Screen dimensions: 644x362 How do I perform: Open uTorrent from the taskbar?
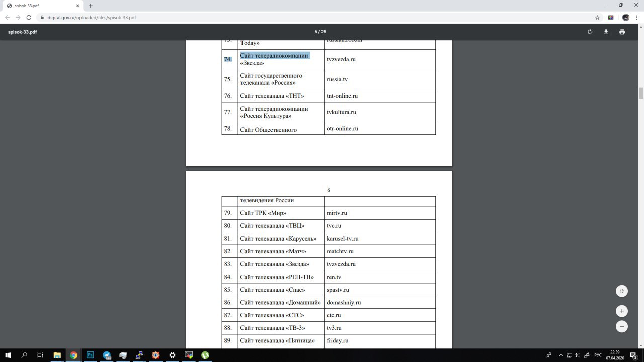(205, 355)
